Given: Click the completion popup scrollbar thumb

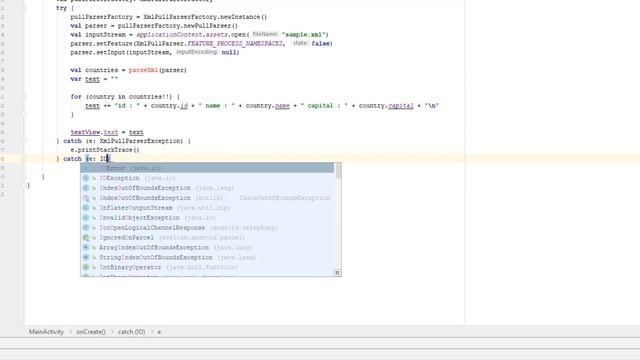Looking at the screenshot, I should click(x=338, y=171).
